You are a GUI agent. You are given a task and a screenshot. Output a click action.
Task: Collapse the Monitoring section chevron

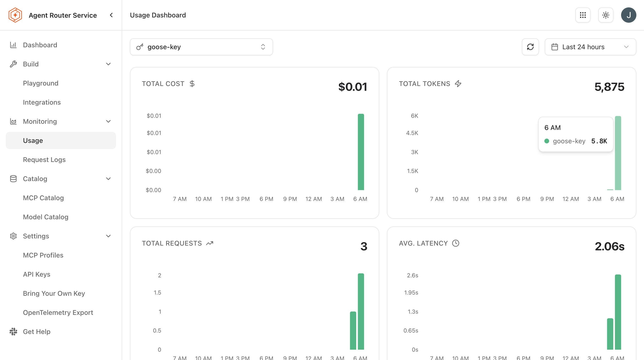point(108,121)
